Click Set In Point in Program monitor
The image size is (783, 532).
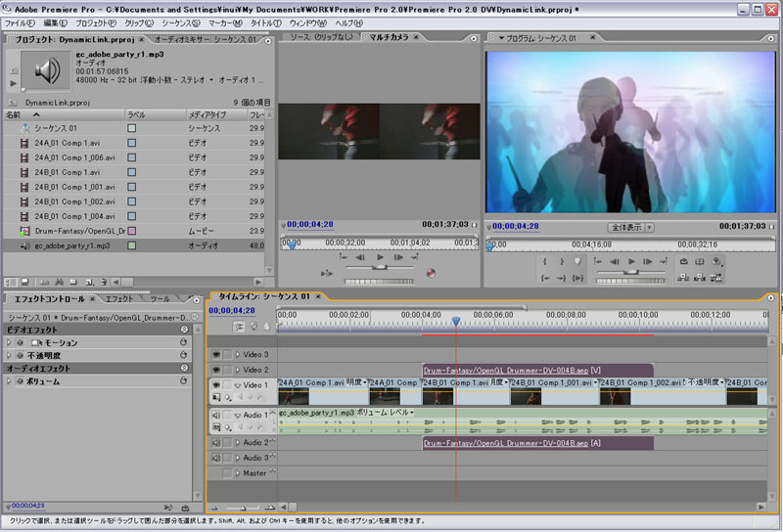[545, 261]
